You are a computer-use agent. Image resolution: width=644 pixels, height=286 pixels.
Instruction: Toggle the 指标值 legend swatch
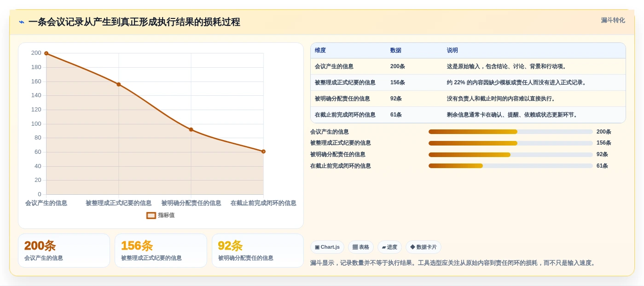click(151, 215)
